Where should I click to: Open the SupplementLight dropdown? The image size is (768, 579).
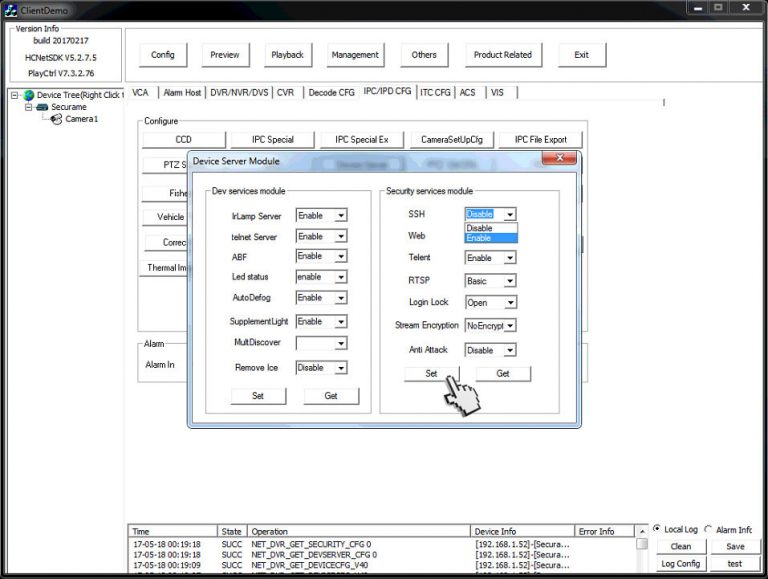coord(341,322)
